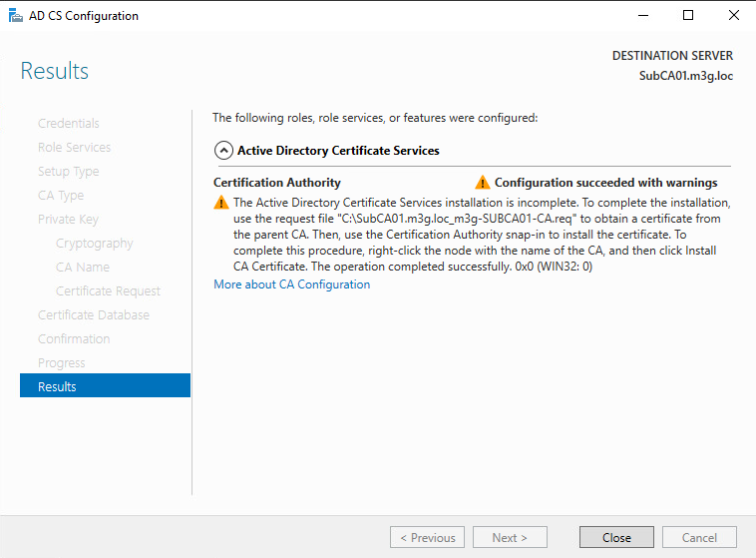Go to the Certificate Database step
The image size is (756, 558).
(x=94, y=314)
